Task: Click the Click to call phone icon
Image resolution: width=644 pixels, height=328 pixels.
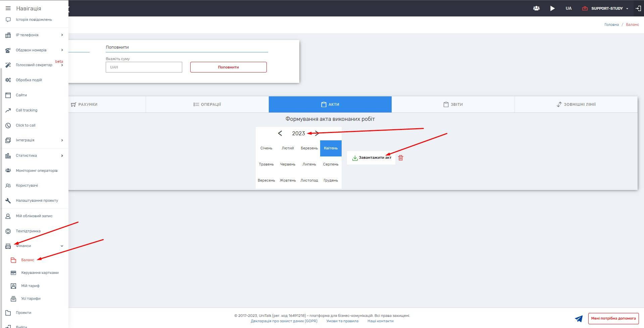Action: click(x=8, y=125)
